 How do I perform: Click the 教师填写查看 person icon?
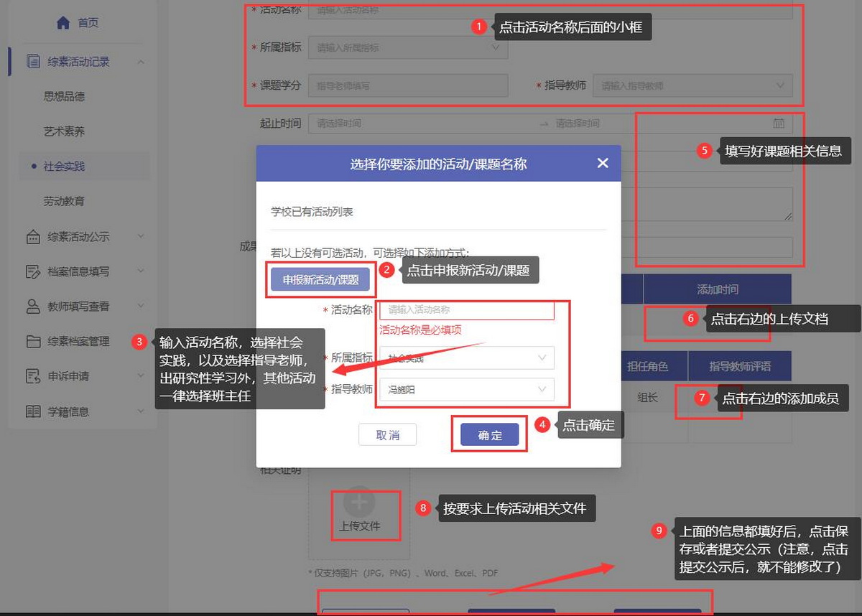pyautogui.click(x=33, y=307)
